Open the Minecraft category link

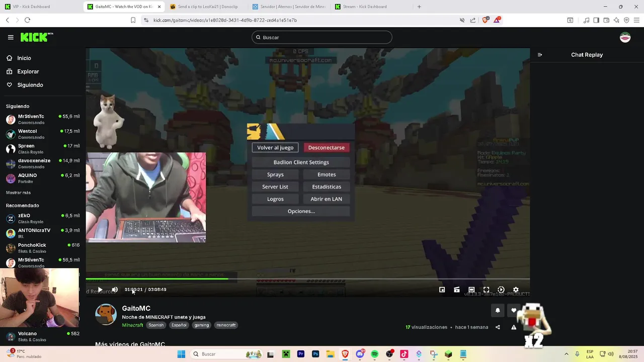tap(132, 325)
